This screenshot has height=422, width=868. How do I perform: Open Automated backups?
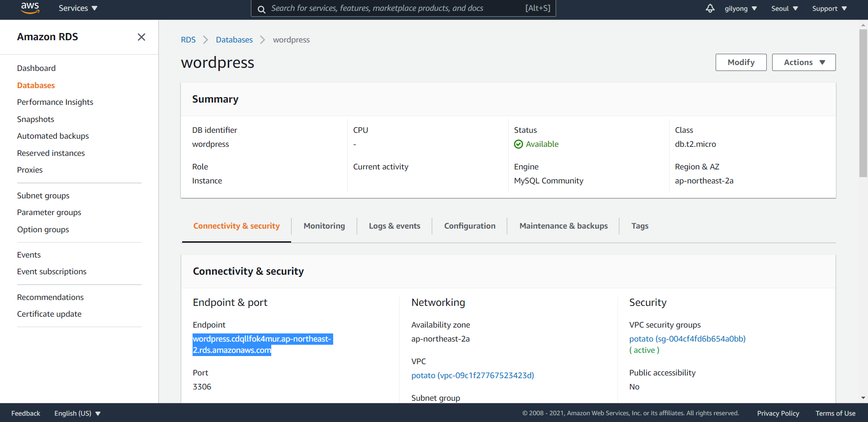tap(53, 136)
